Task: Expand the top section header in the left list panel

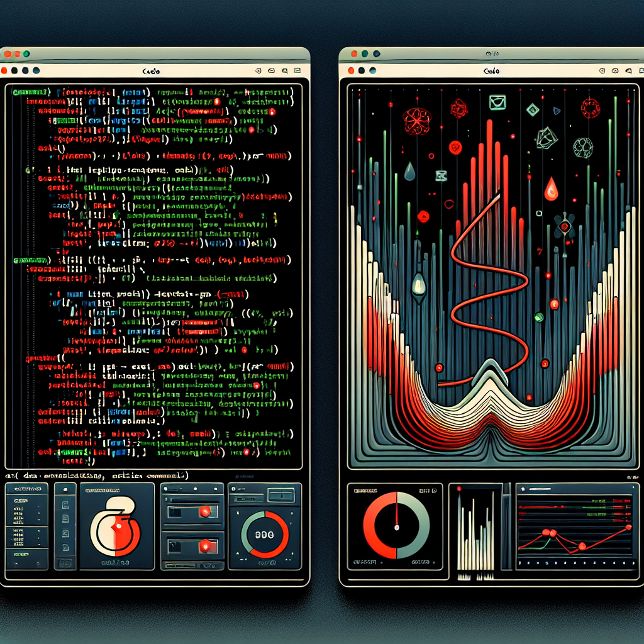Action: click(x=26, y=488)
